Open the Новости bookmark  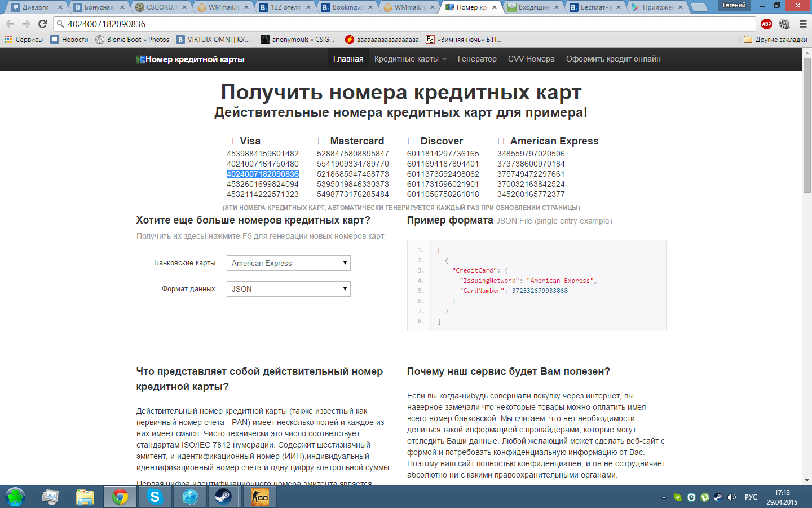click(69, 40)
